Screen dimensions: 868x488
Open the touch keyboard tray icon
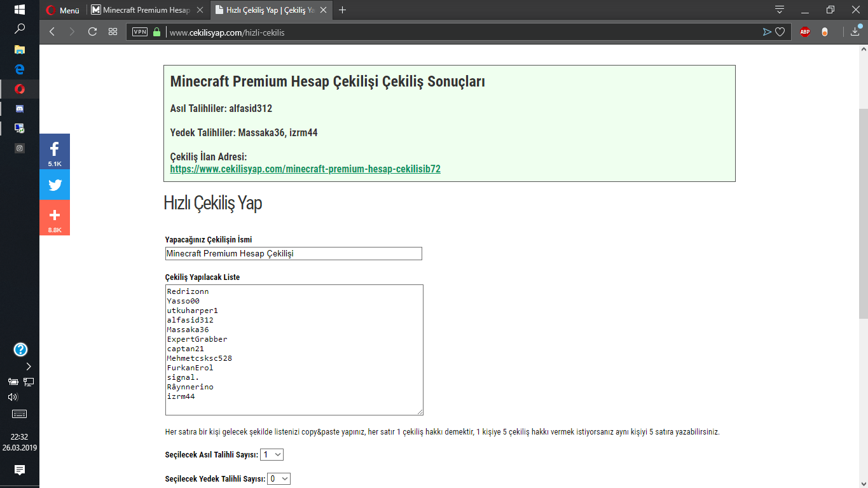point(20,414)
